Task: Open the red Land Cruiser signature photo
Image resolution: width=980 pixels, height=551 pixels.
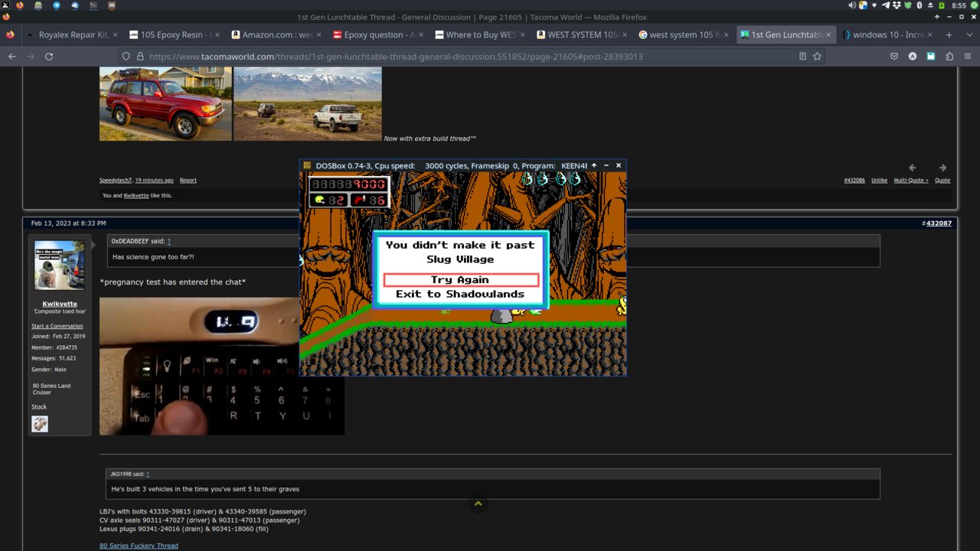Action: 165,103
